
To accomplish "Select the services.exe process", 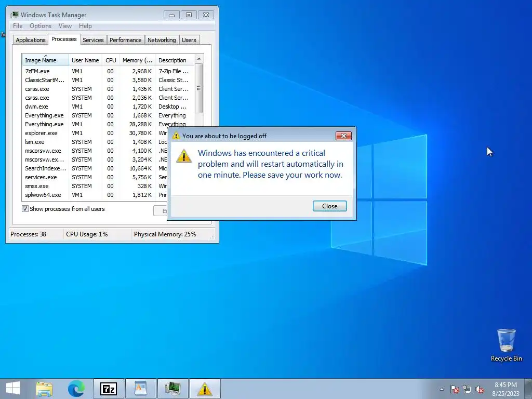I will coord(95,177).
